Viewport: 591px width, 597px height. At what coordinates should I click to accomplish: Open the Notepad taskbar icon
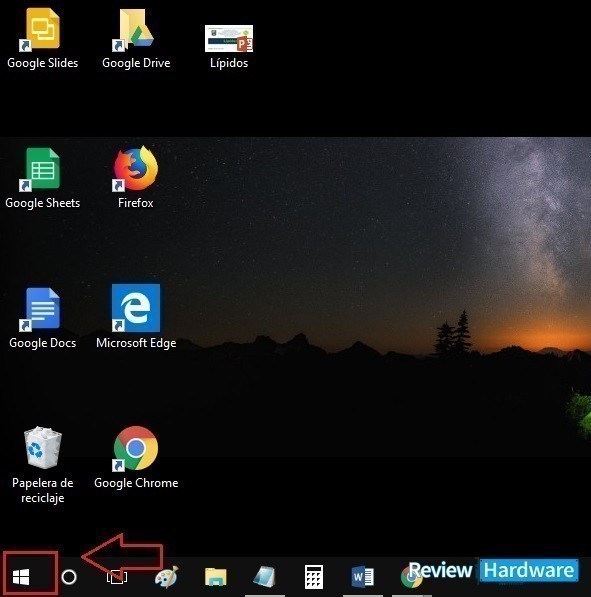[265, 577]
